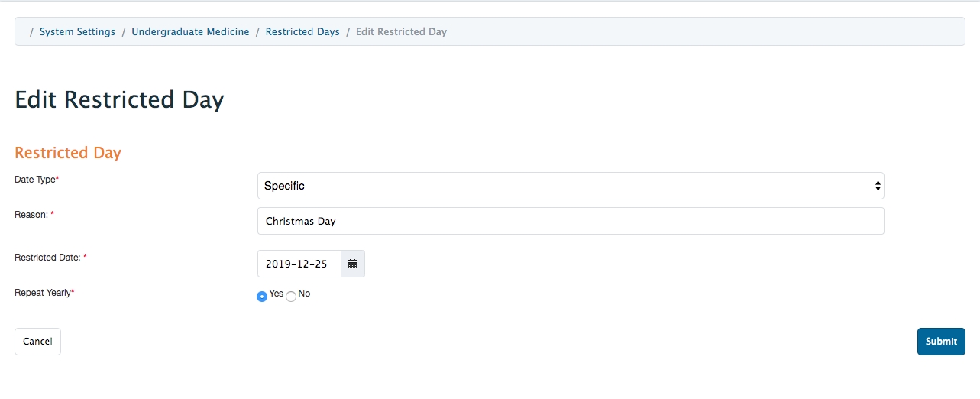Click the Edit Restricted Day breadcrumb text
The height and width of the screenshot is (399, 980).
click(x=401, y=32)
